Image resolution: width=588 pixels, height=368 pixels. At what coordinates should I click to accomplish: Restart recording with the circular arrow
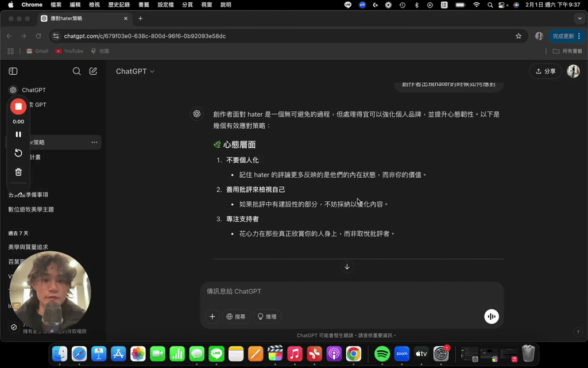pos(18,153)
